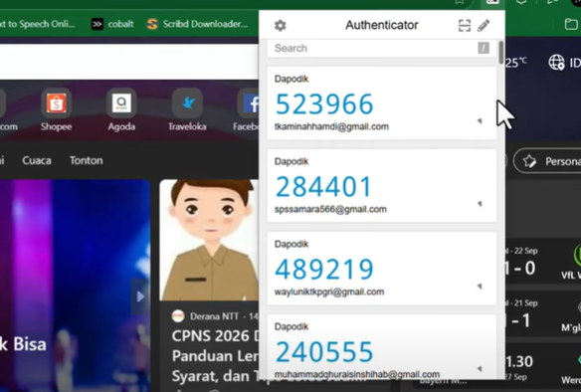
Task: Click arrow on muhammadqhuraisinshihab entry
Action: 480,369
